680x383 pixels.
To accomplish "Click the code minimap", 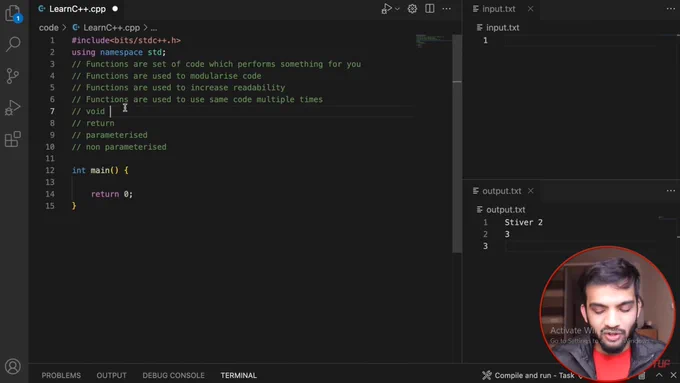I will 433,41.
